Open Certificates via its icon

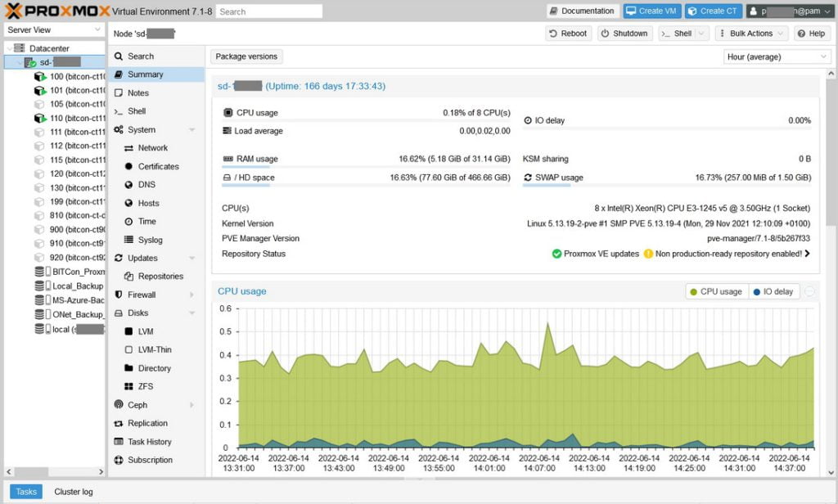point(128,166)
